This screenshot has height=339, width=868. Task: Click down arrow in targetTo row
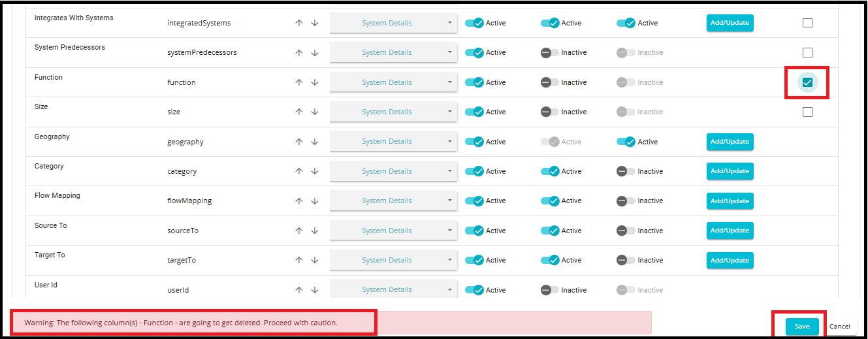click(x=315, y=260)
